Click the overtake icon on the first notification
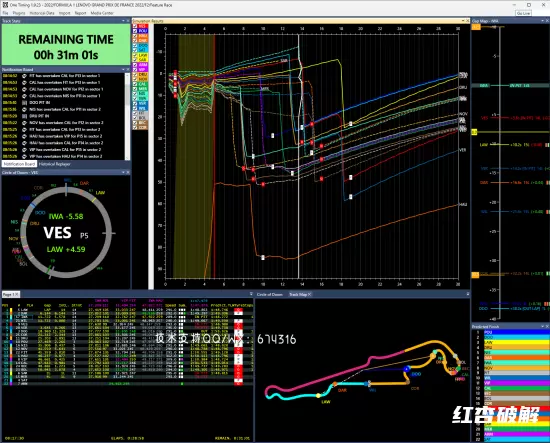 click(25, 76)
